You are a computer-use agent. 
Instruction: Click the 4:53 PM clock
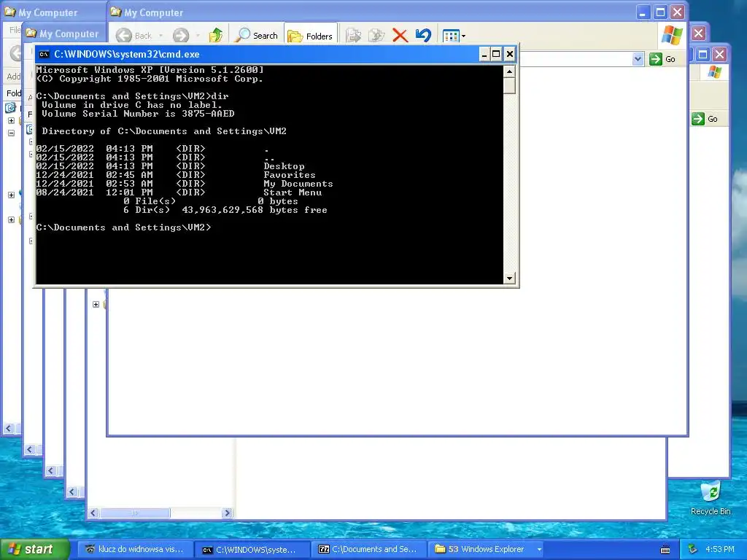pyautogui.click(x=720, y=549)
